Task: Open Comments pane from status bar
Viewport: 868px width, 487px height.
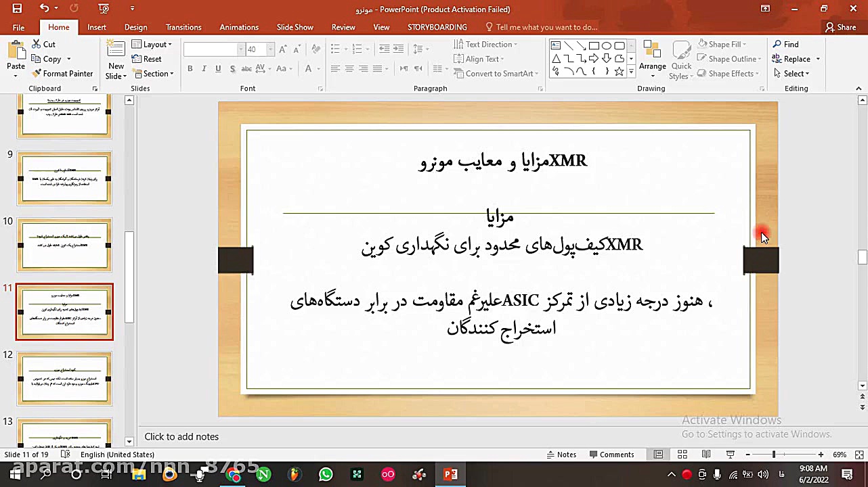Action: 611,455
